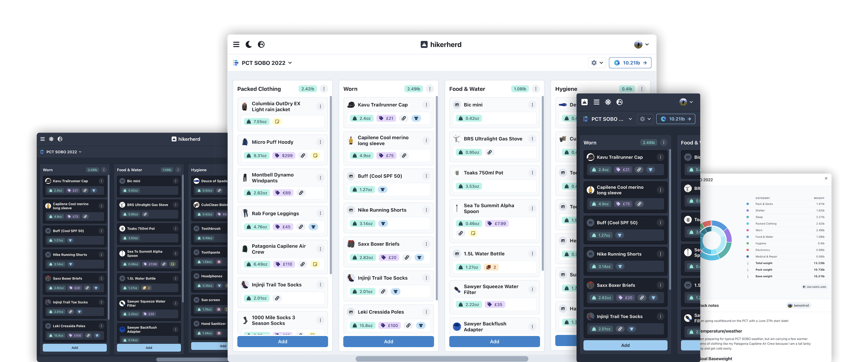Click the globe icon next to moon
868x362 pixels.
[x=261, y=45]
